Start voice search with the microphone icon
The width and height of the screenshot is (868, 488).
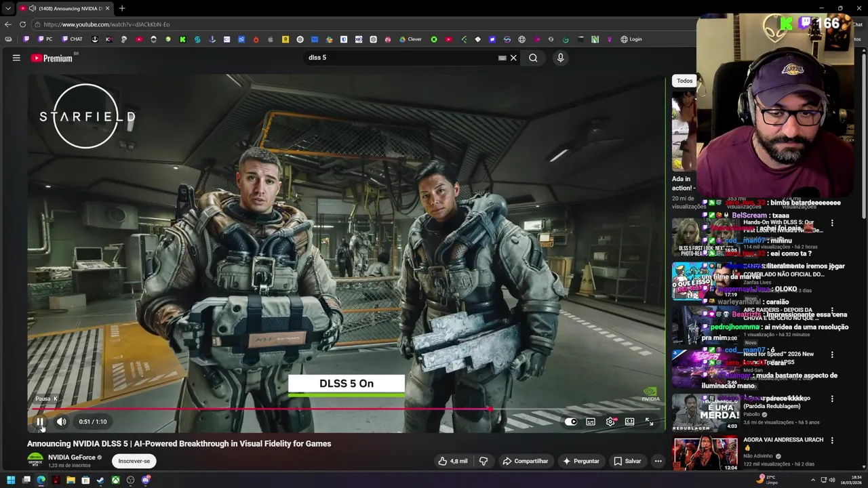click(560, 58)
